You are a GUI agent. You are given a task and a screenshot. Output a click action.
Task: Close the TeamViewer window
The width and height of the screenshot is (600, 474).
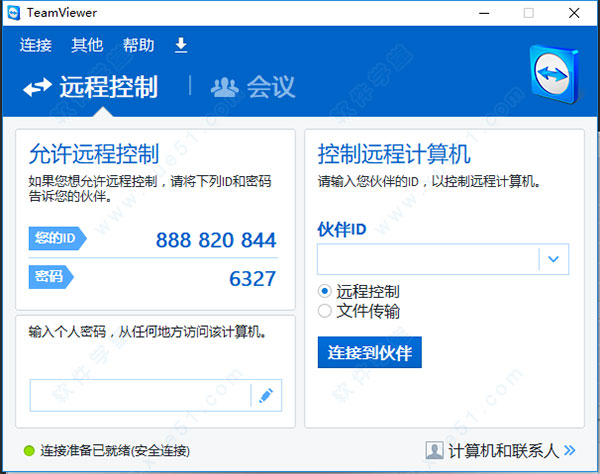click(574, 13)
